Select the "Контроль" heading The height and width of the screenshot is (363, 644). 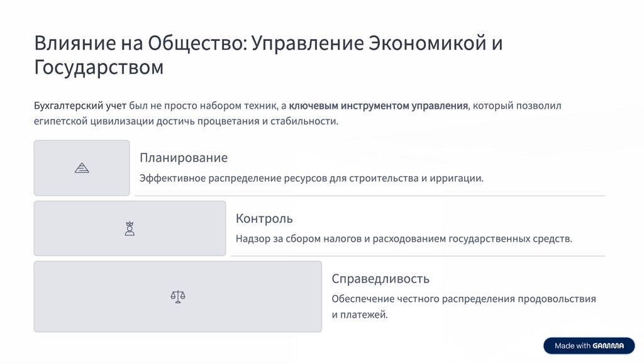point(264,218)
